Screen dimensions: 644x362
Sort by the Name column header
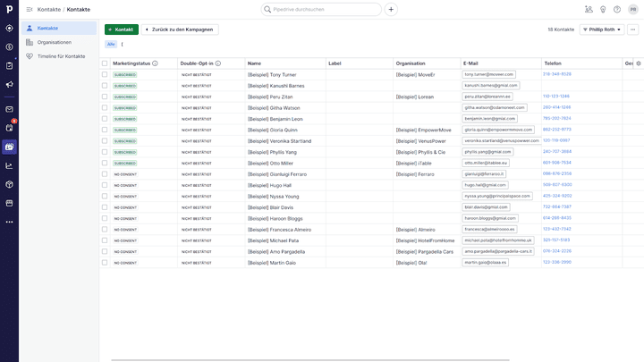[254, 63]
